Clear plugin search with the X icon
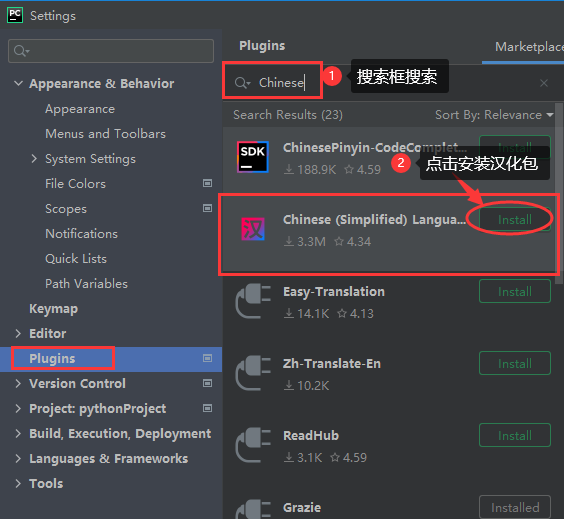Viewport: 564px width, 519px height. [543, 83]
